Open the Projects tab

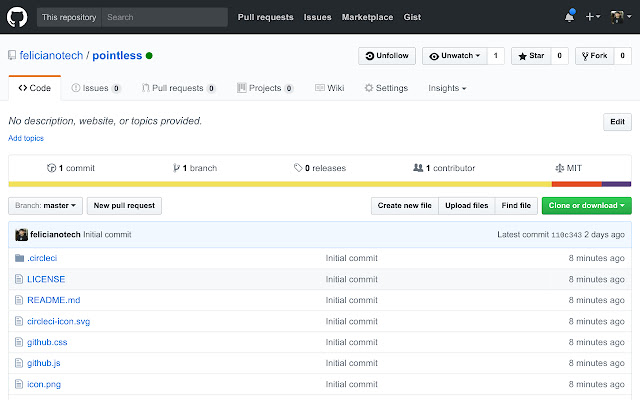pyautogui.click(x=265, y=88)
